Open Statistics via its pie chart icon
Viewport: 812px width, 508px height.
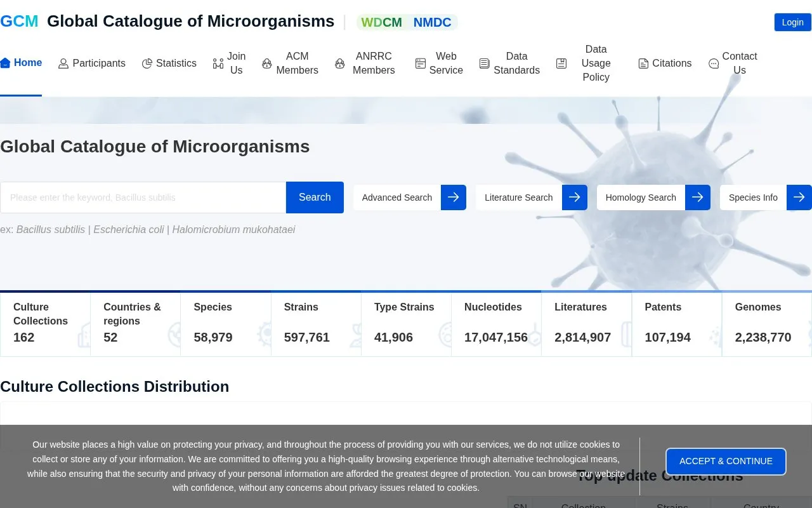(147, 63)
